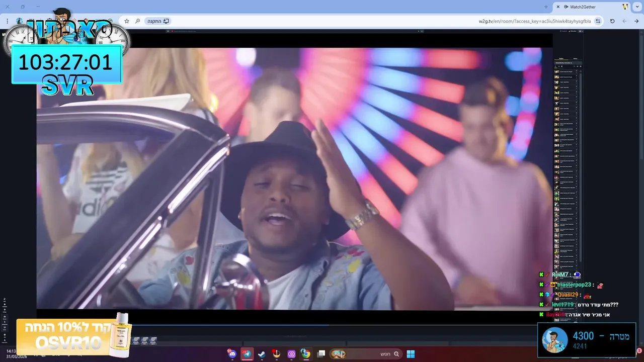Viewport: 644px width, 362px height.
Task: Click the 4300 follower goal widget
Action: (x=587, y=340)
